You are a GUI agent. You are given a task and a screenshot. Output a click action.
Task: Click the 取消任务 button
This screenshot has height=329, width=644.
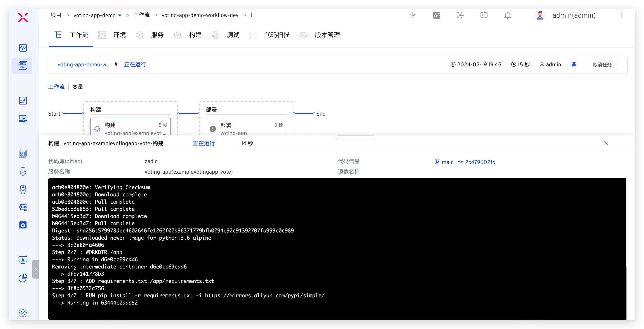tap(602, 64)
